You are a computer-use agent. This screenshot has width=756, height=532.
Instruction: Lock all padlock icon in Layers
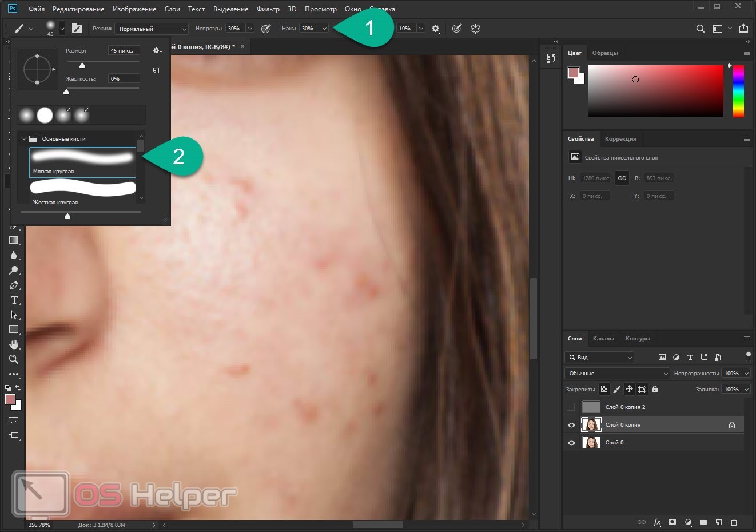[655, 389]
